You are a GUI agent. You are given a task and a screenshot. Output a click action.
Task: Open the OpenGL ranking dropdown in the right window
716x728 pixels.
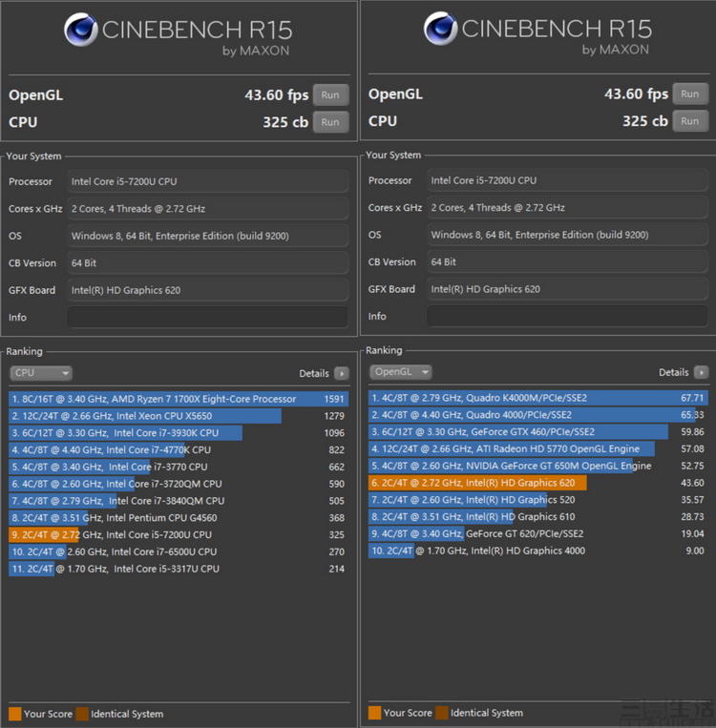[401, 372]
